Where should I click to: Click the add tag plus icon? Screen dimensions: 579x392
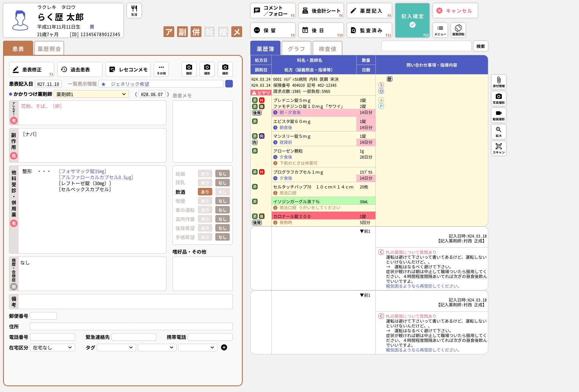tap(224, 347)
